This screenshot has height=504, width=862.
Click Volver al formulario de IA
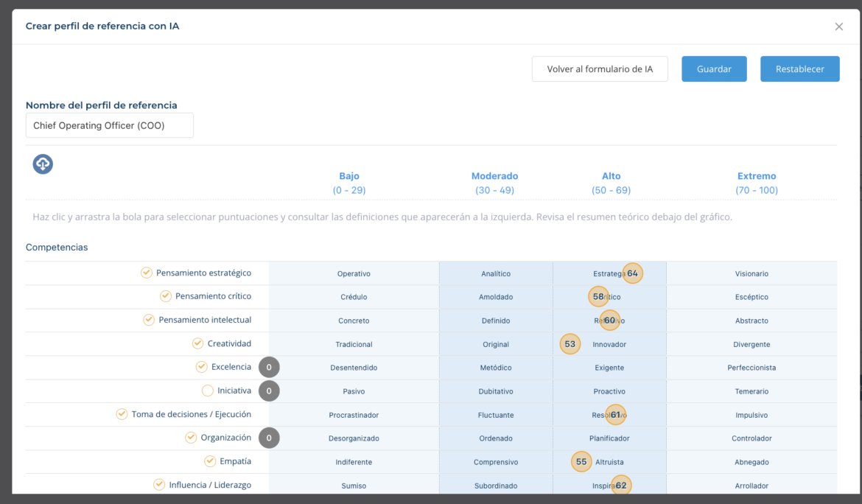click(x=600, y=69)
